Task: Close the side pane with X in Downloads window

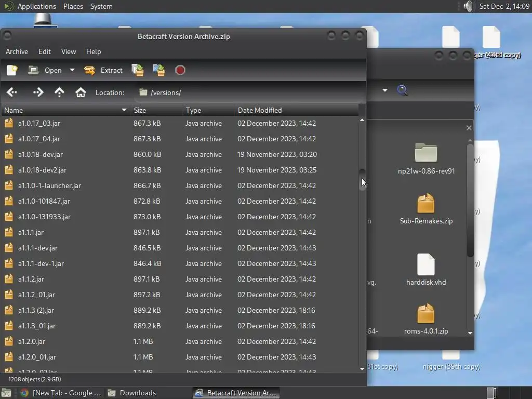Action: point(469,128)
